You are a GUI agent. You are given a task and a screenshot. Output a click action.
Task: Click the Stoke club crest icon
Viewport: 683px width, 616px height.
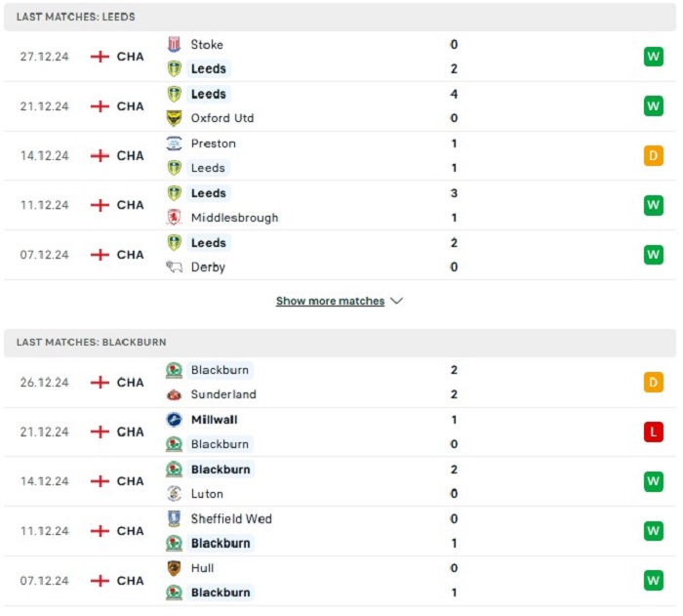coord(175,44)
